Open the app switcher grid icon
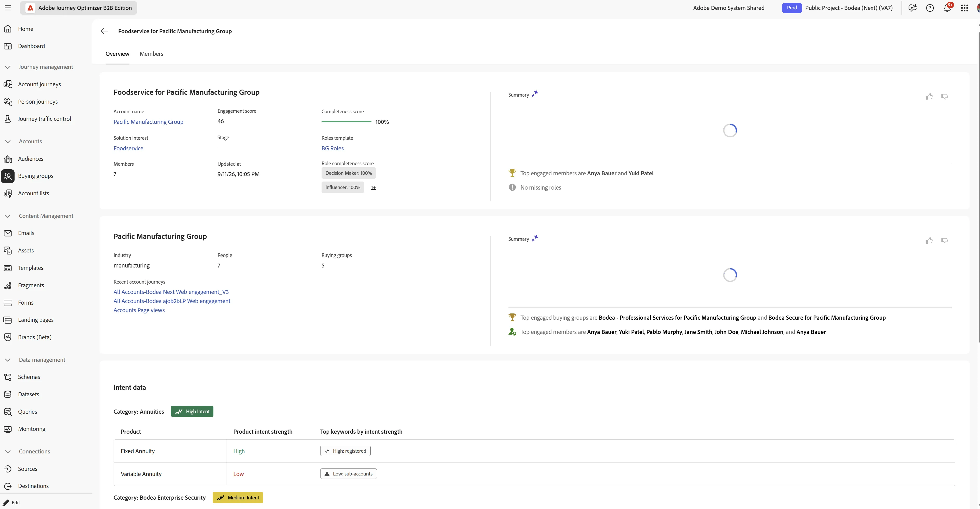The width and height of the screenshot is (980, 509). point(964,8)
